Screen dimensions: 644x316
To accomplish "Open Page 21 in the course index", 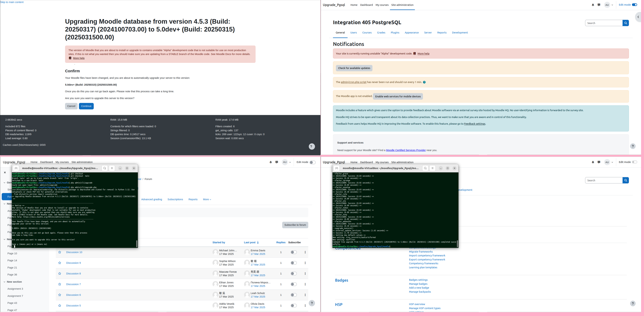I will (12, 267).
